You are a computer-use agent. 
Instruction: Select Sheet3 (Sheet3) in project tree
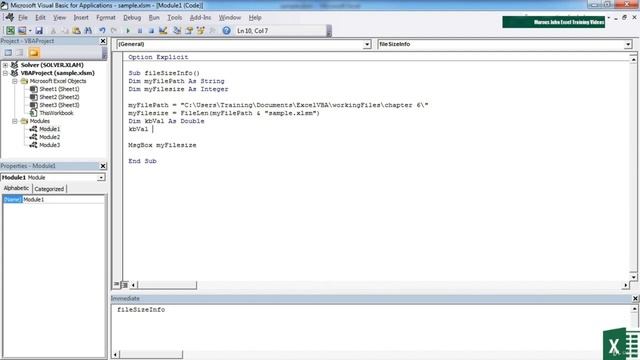click(59, 105)
